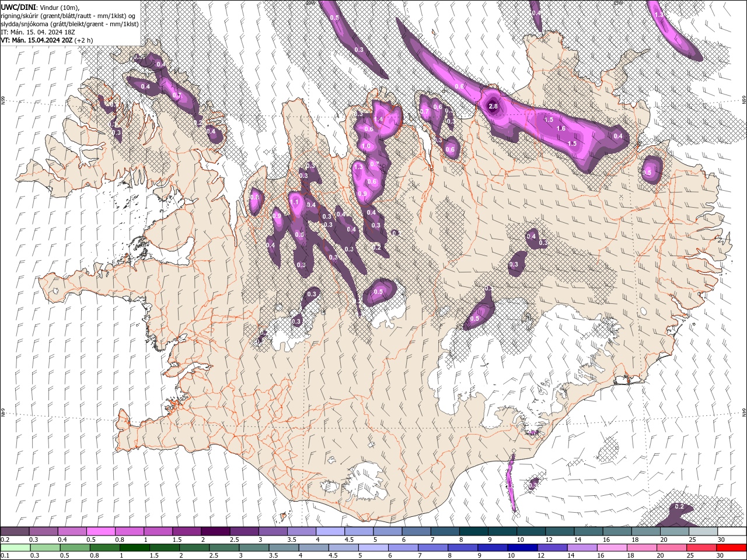This screenshot has width=747, height=560.
Task: Click the lower legend swatch labeled 2.5
Action: [x=224, y=548]
